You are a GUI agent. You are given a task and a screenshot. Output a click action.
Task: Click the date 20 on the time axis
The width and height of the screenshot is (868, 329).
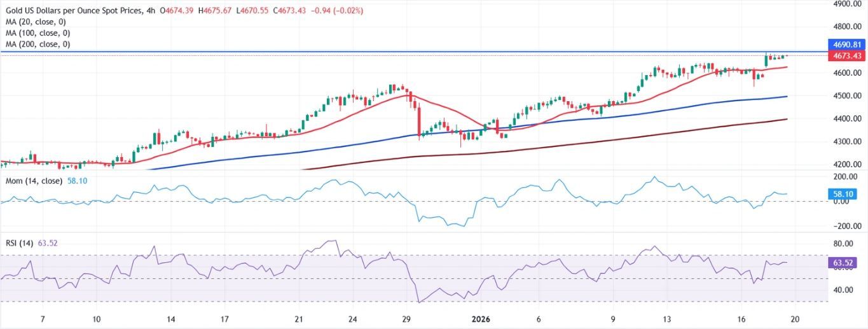798,318
